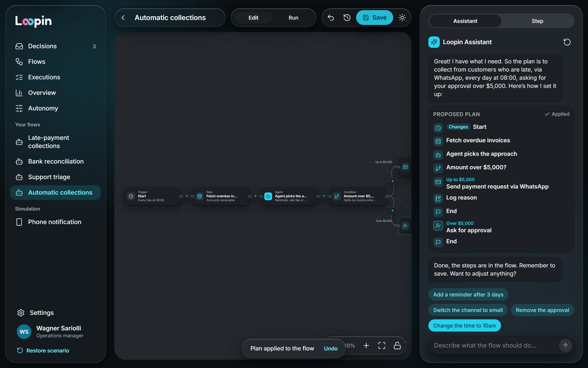The image size is (588, 368).
Task: Open Phone notification simulation
Action: [55, 222]
